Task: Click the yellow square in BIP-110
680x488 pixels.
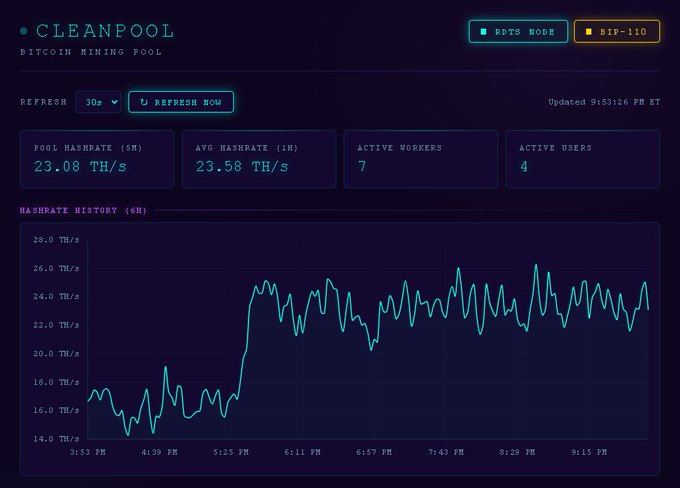Action: [588, 32]
